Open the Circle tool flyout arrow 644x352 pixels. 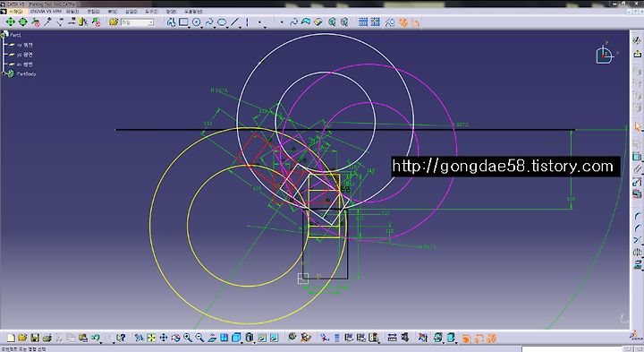[202, 27]
